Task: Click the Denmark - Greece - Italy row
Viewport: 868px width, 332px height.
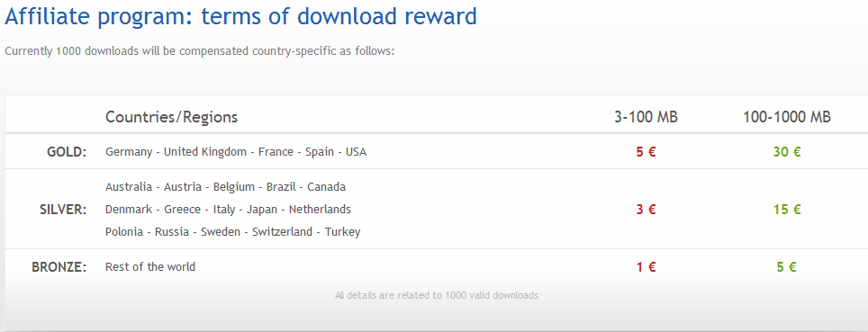Action: (x=228, y=209)
